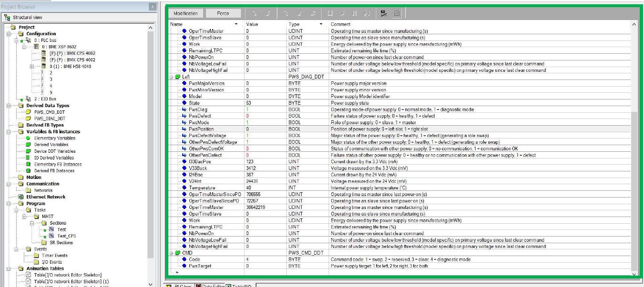Select the Ethernet Network icon

pos(21,197)
